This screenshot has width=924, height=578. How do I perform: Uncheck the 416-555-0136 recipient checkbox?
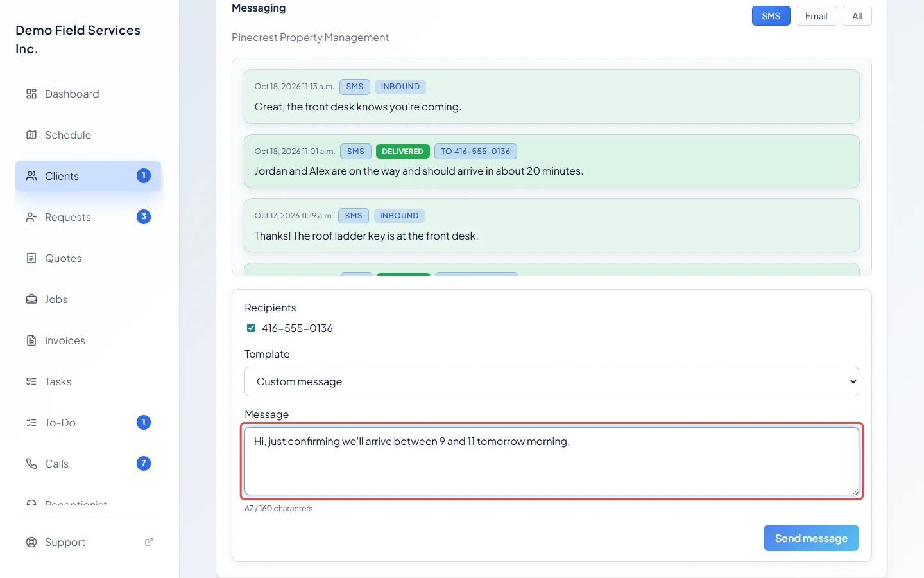(x=251, y=328)
